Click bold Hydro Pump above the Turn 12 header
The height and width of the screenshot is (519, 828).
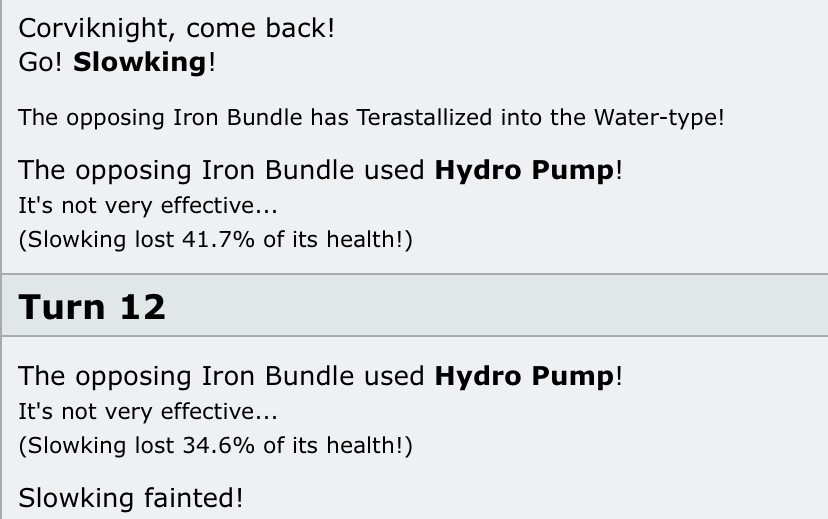point(524,170)
